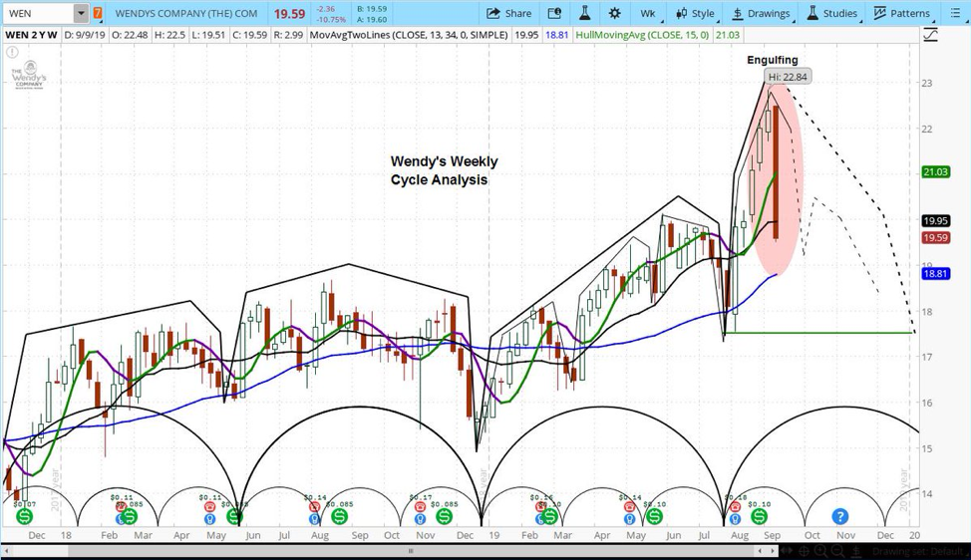The height and width of the screenshot is (560, 971).
Task: Click the red 19.59 price label
Action: pyautogui.click(x=936, y=237)
